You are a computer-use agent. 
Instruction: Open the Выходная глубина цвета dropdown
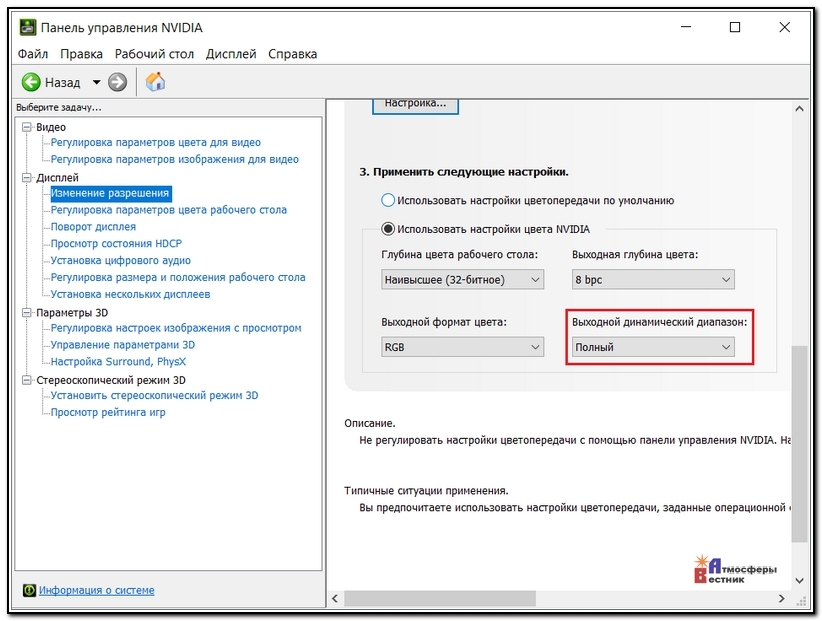coord(653,279)
